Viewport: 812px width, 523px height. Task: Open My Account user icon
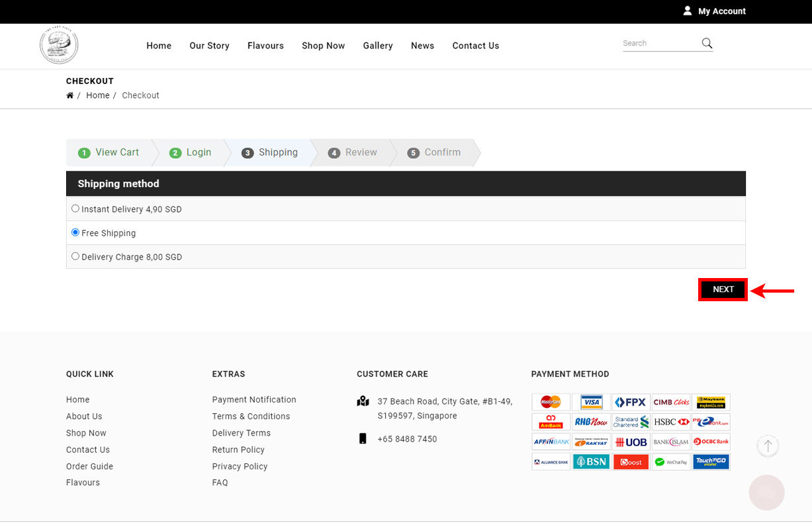point(688,11)
